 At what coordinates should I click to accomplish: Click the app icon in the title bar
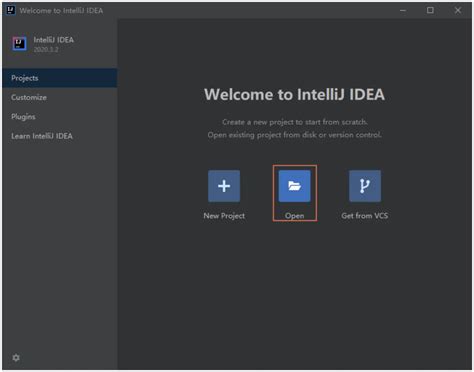[11, 10]
